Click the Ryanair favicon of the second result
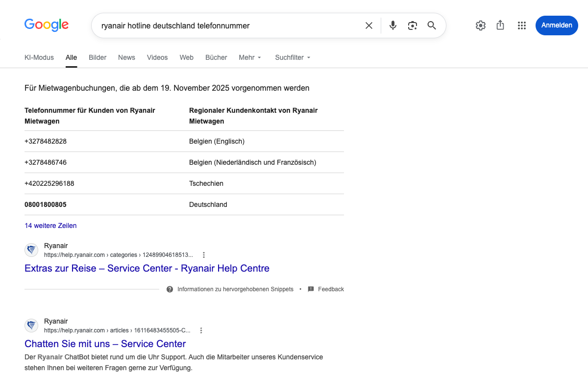The width and height of the screenshot is (588, 378). click(31, 326)
